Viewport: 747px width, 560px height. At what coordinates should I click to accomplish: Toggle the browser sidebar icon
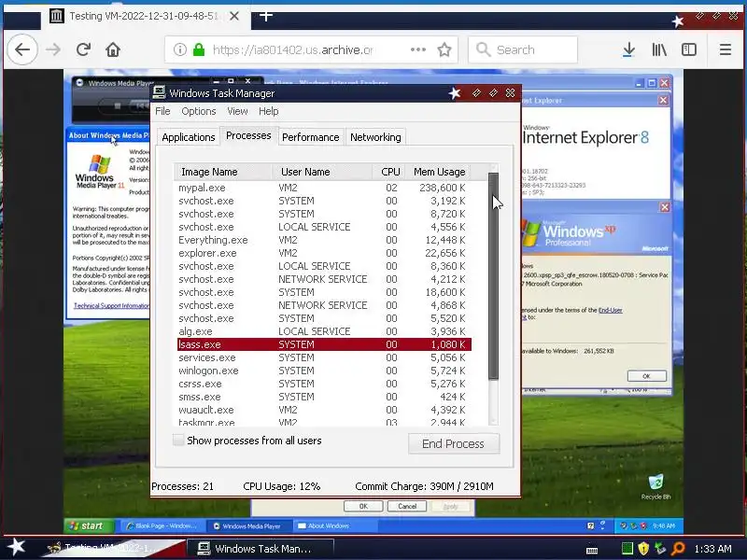point(689,49)
